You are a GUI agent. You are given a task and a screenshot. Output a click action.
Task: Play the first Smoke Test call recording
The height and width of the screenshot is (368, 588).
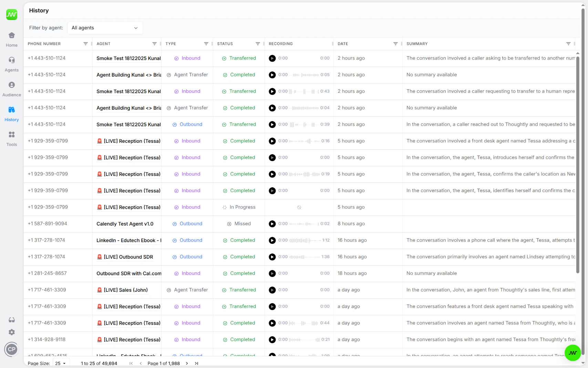[x=272, y=58]
